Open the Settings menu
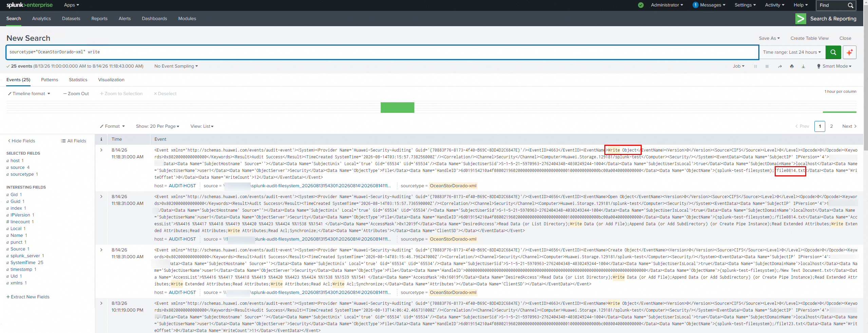The image size is (868, 333). pos(745,5)
